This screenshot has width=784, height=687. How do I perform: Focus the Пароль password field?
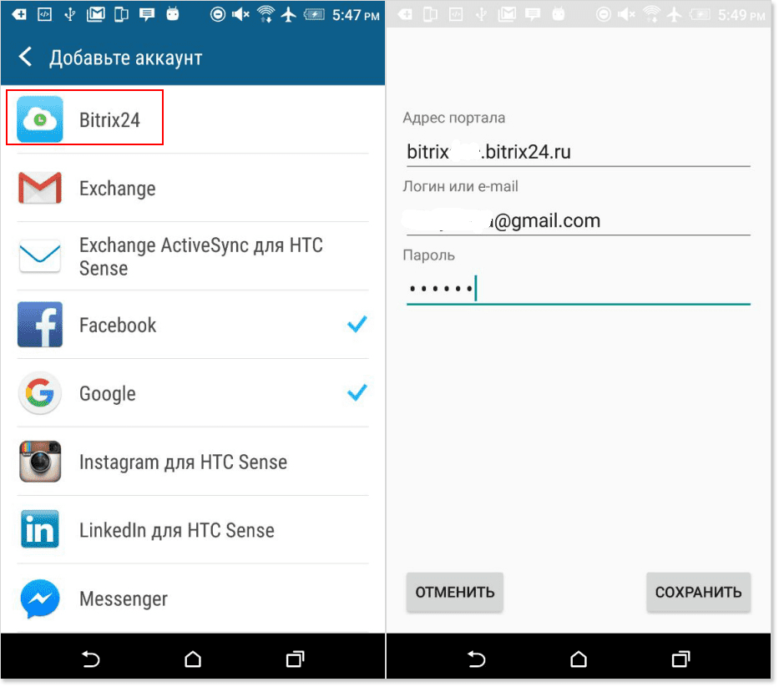pos(579,289)
